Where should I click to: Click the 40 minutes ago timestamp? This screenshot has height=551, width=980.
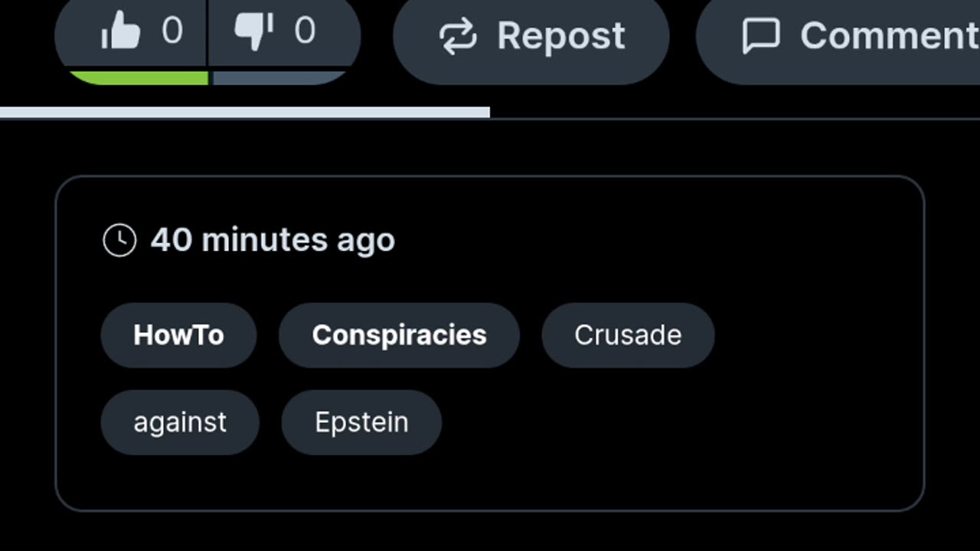click(273, 240)
